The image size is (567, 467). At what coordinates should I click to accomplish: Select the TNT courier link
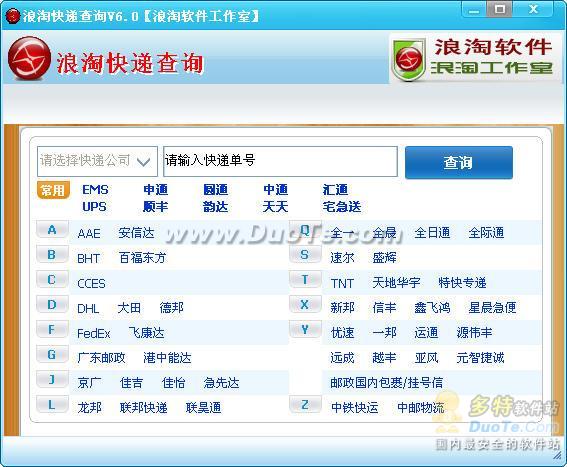(x=342, y=283)
